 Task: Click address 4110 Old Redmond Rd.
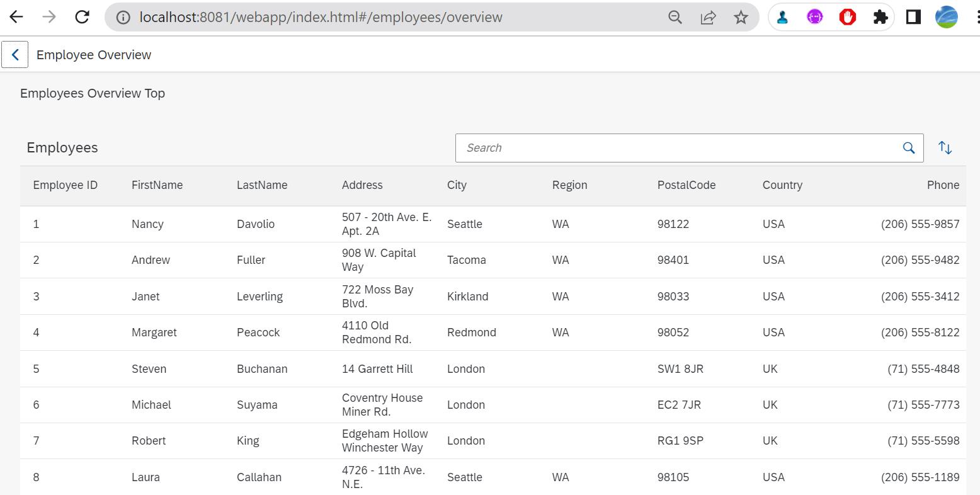click(377, 333)
